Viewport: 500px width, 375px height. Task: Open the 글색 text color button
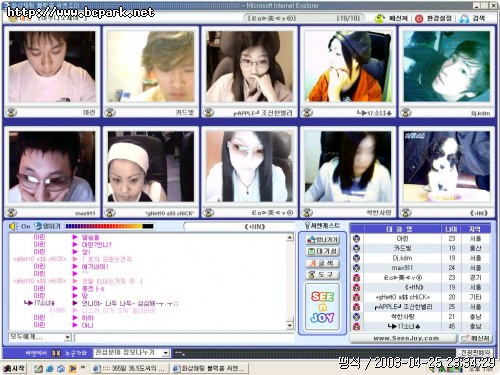[322, 263]
